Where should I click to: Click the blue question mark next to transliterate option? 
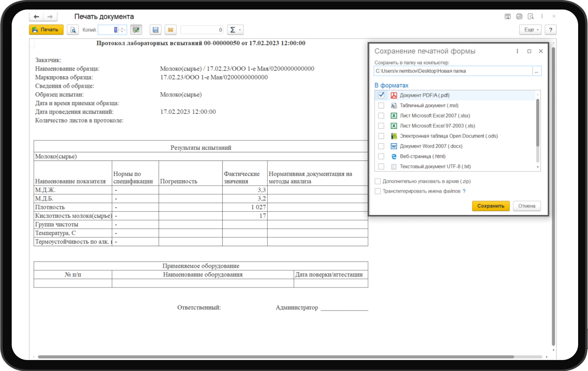(x=464, y=191)
